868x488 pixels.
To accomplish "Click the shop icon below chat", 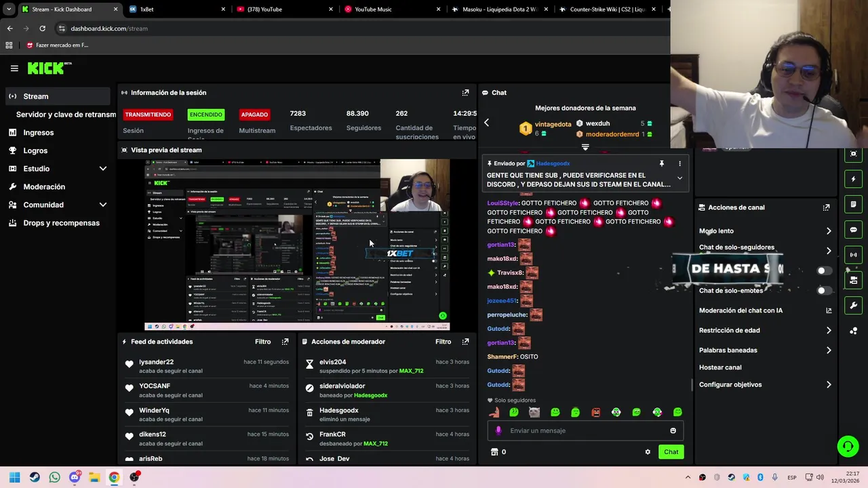I will (494, 452).
